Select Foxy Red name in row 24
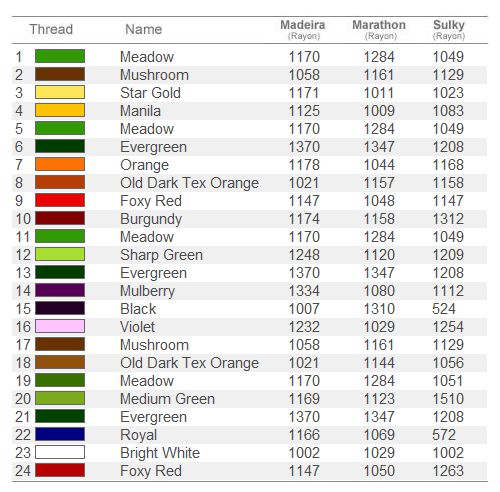The width and height of the screenshot is (500, 492). click(x=151, y=471)
